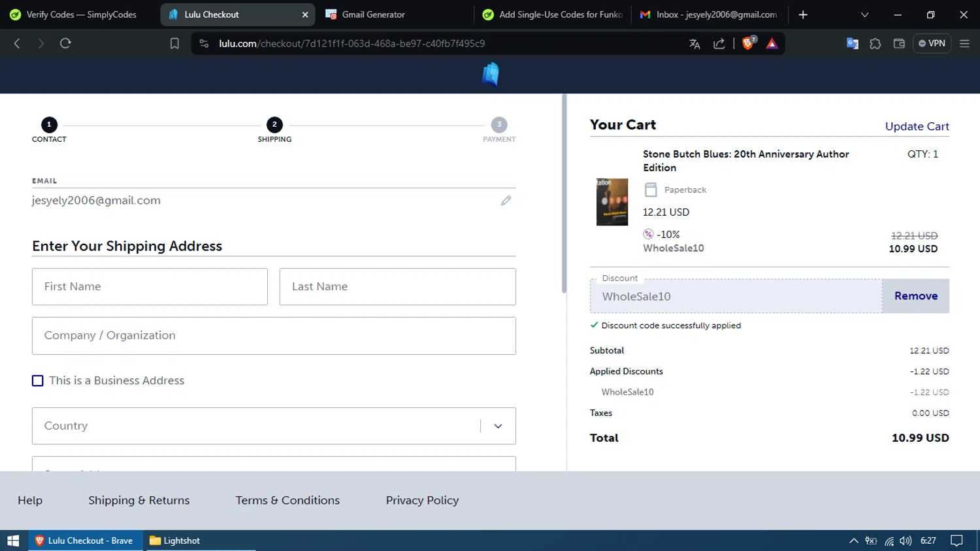Open Brave main hamburger menu
Screen dimensions: 980x551
[964, 44]
